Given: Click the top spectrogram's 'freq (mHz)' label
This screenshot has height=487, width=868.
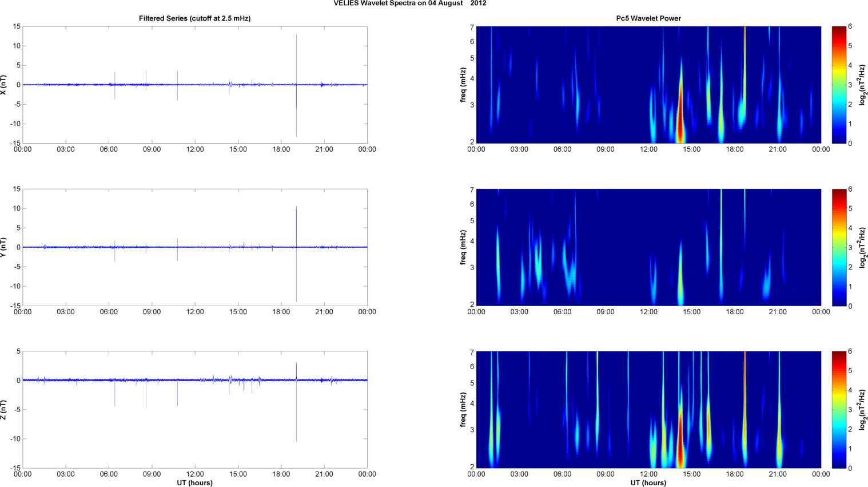Looking at the screenshot, I should pos(463,85).
